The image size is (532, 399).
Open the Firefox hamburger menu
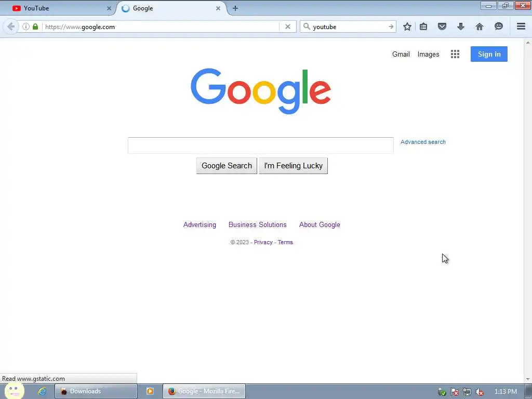pos(521,26)
